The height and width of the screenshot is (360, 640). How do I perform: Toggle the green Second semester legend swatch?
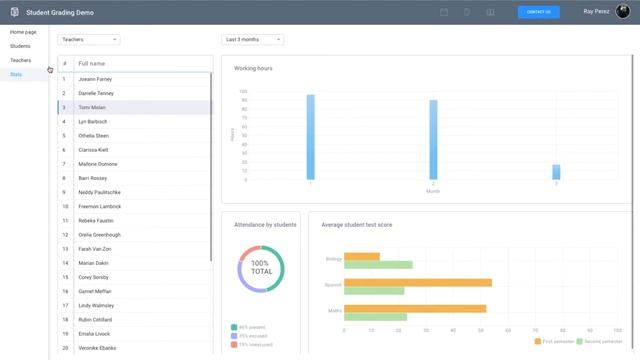[x=580, y=341]
